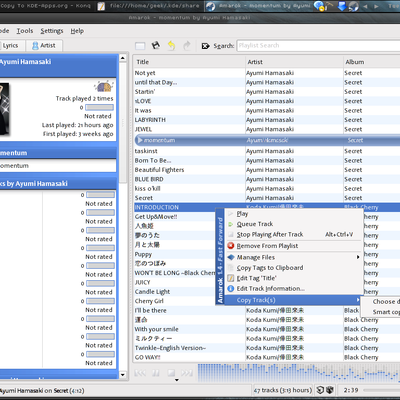Select Remove From Playlist

pyautogui.click(x=294, y=246)
